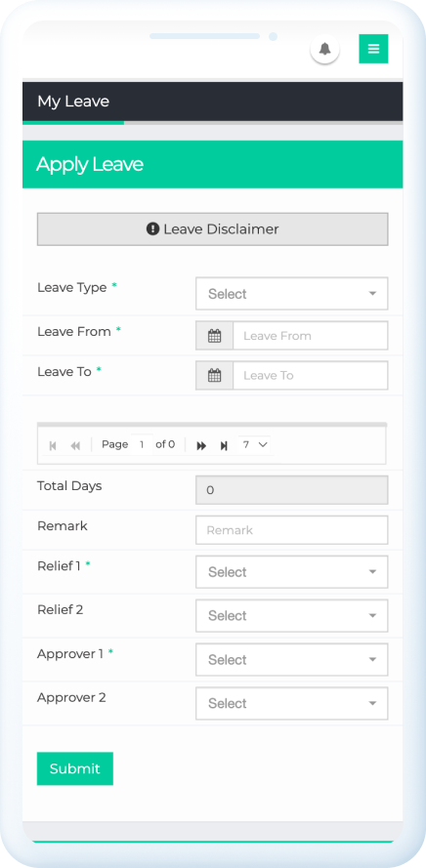Click the page number input box
The image size is (426, 868).
[142, 444]
